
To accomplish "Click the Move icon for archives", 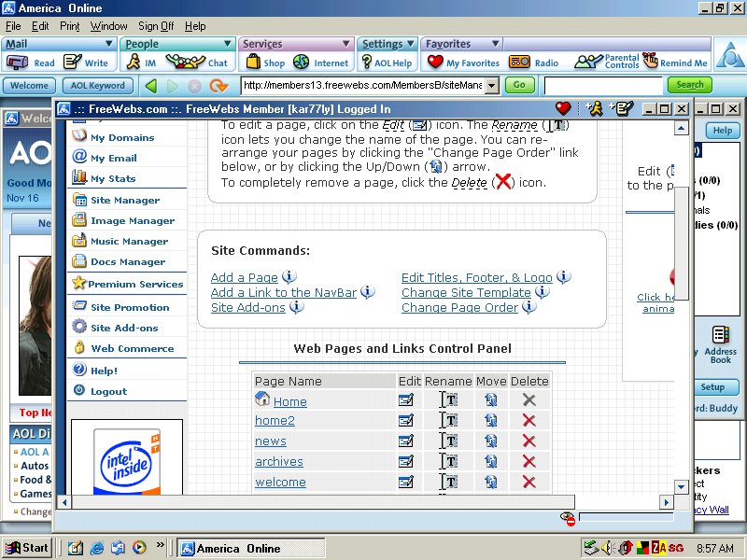I will tap(491, 461).
